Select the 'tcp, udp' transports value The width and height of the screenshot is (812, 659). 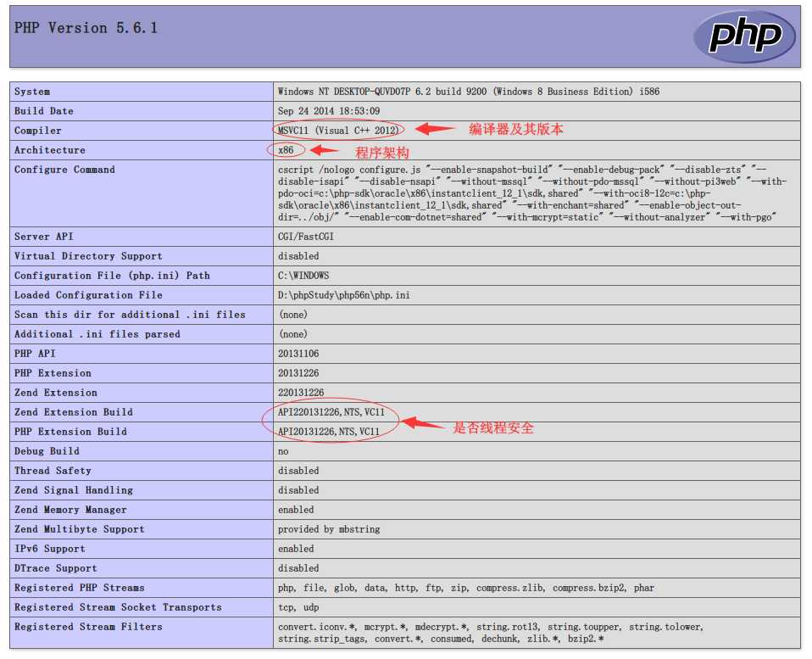tap(298, 607)
